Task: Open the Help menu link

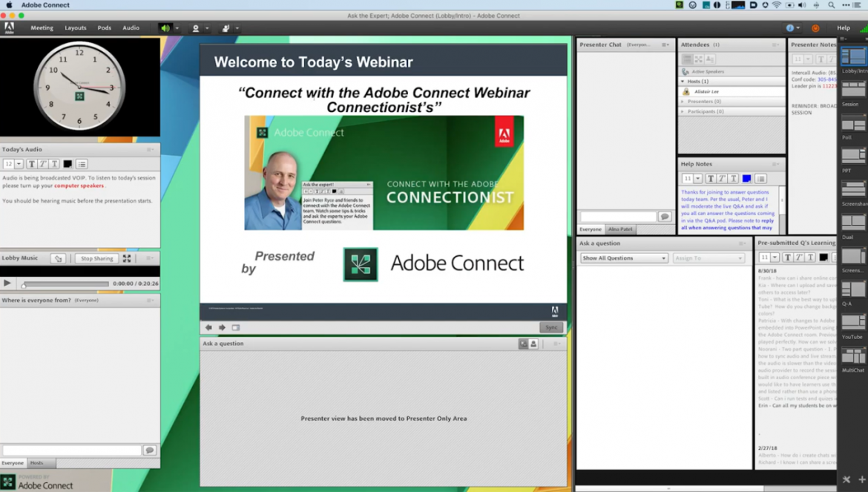Action: tap(844, 27)
